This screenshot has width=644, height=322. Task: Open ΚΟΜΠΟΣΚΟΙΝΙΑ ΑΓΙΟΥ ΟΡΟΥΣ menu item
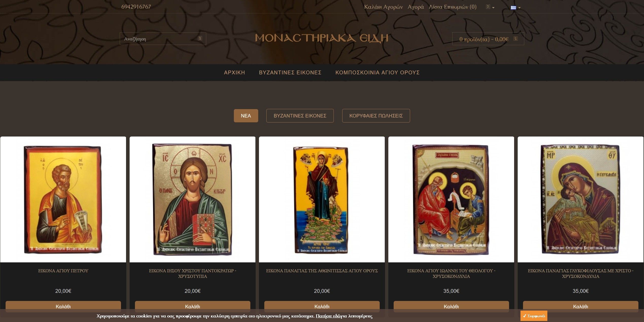(x=377, y=73)
